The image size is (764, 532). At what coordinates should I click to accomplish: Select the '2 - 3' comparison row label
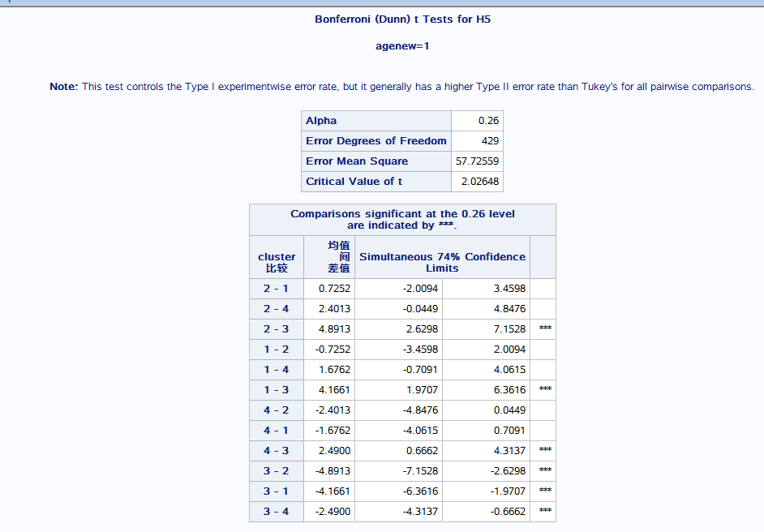(277, 329)
